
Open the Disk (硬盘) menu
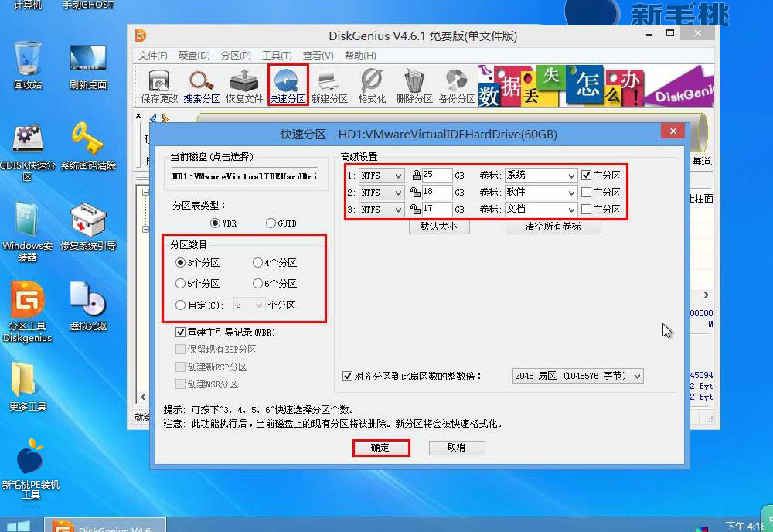pyautogui.click(x=194, y=55)
